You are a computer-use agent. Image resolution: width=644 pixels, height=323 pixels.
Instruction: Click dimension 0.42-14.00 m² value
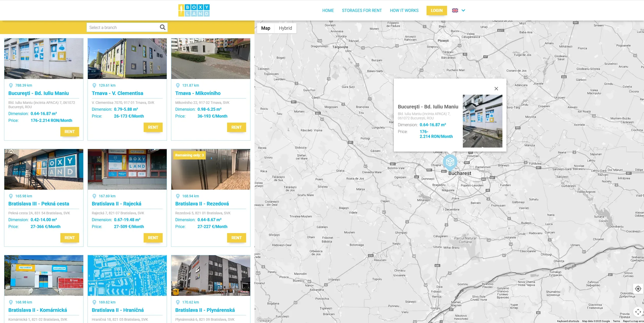tap(44, 220)
